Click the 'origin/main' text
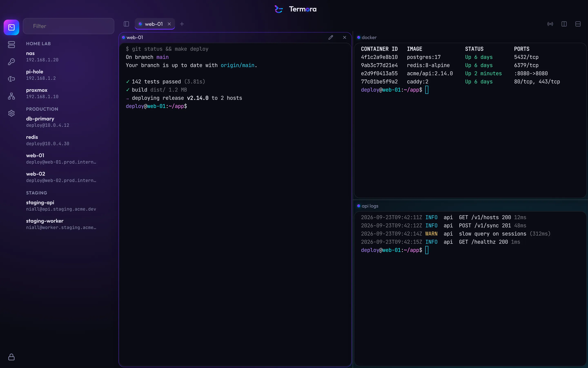The width and height of the screenshot is (588, 368). click(x=237, y=65)
